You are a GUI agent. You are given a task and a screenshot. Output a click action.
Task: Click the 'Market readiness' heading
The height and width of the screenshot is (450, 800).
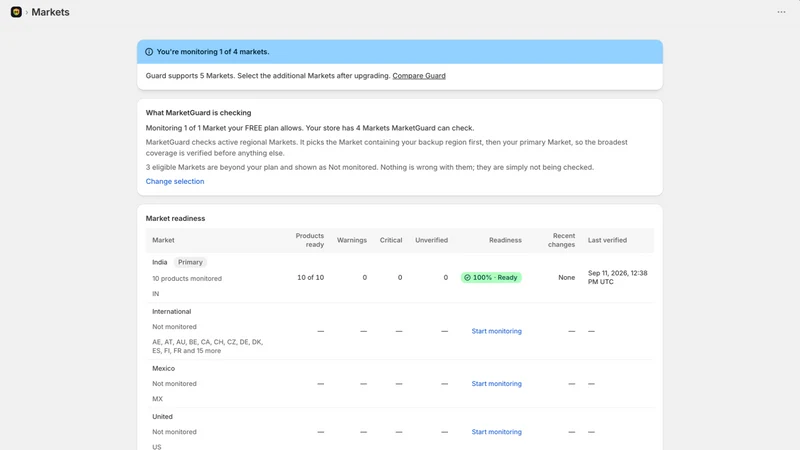pos(176,218)
